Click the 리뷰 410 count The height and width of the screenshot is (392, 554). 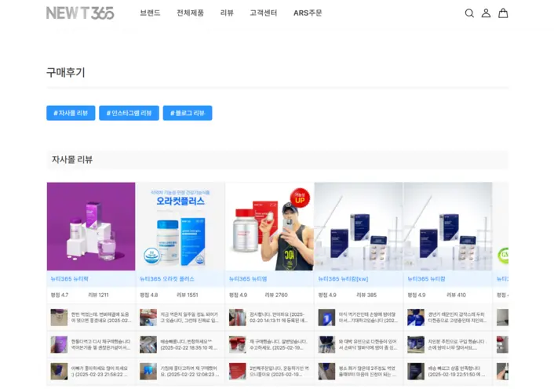456,295
